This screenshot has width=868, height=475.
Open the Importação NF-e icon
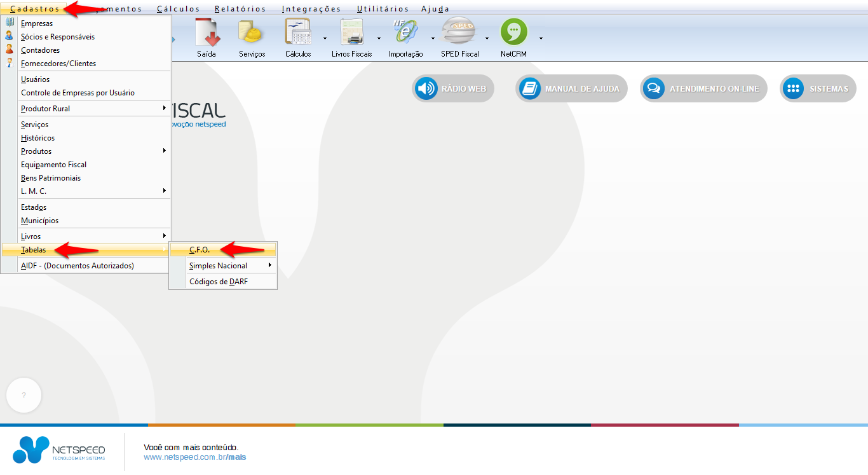click(x=405, y=32)
